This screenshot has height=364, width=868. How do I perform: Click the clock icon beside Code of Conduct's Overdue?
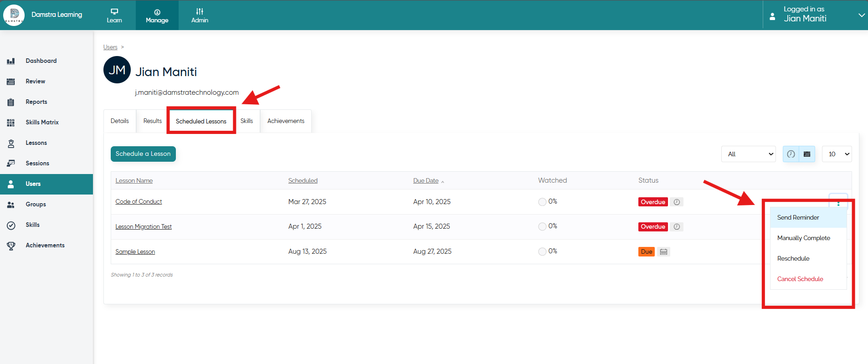tap(677, 202)
